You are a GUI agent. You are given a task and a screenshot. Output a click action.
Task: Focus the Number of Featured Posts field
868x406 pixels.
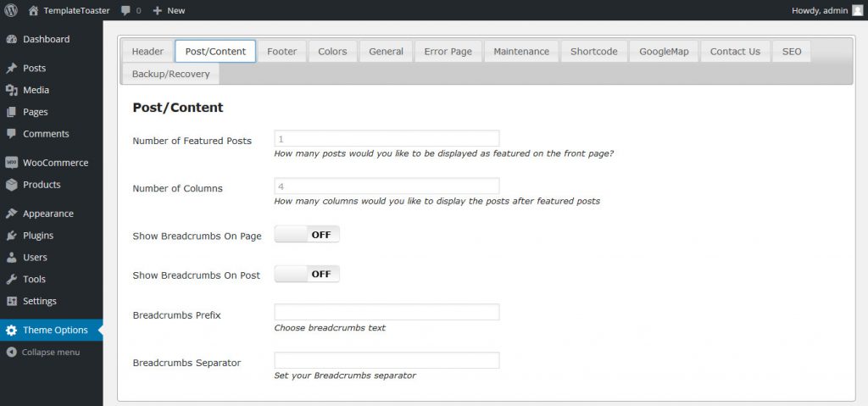(387, 139)
